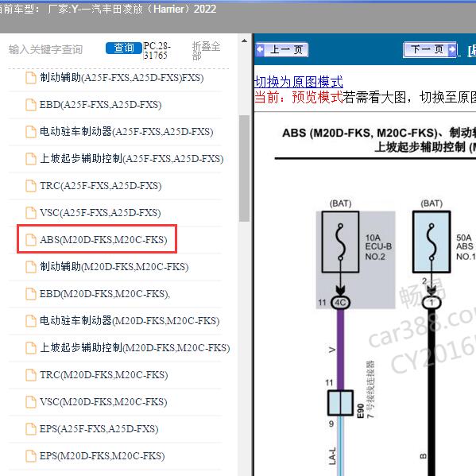Click the 50A ABS NO.1 fuse symbol
476x476 pixels.
[431, 242]
